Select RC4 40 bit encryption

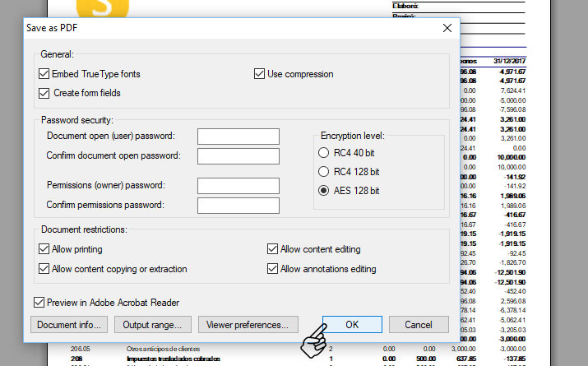(322, 153)
